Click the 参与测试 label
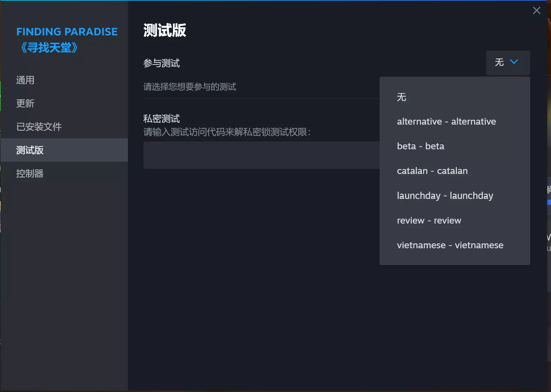 [x=162, y=63]
